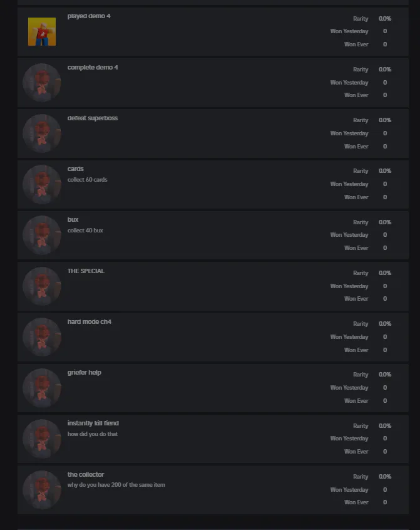This screenshot has height=530, width=420.
Task: Click the played demo 4 badge icon
Action: (x=42, y=32)
